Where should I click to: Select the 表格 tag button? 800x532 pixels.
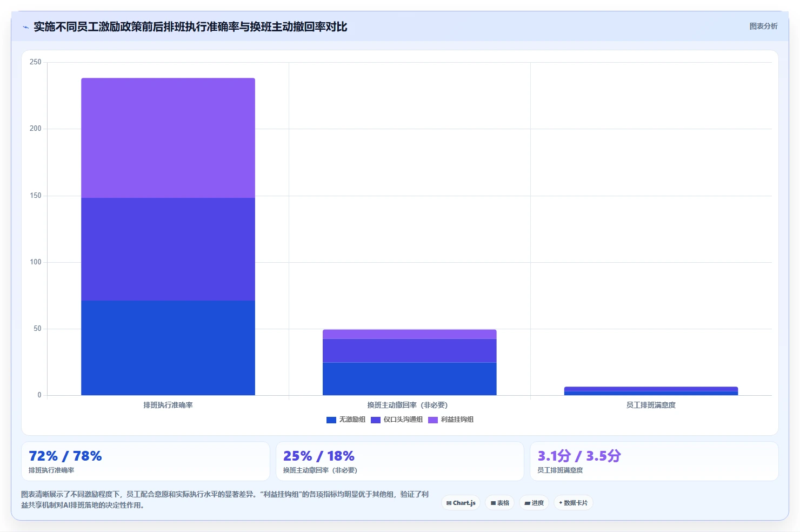click(x=500, y=503)
